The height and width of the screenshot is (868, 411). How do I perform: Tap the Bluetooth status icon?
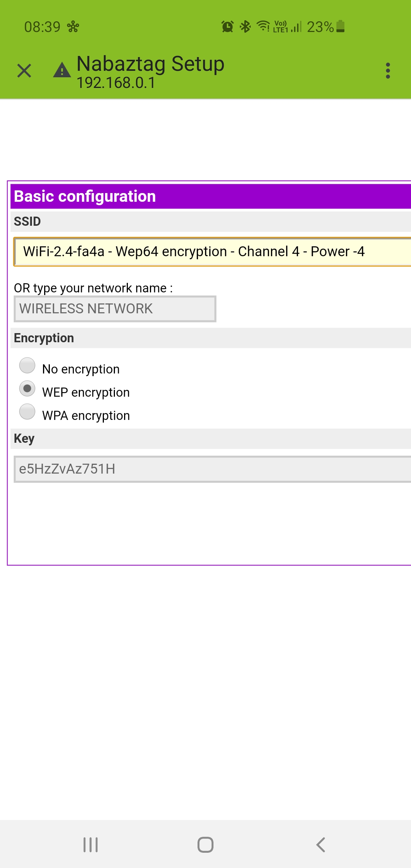coord(245,27)
